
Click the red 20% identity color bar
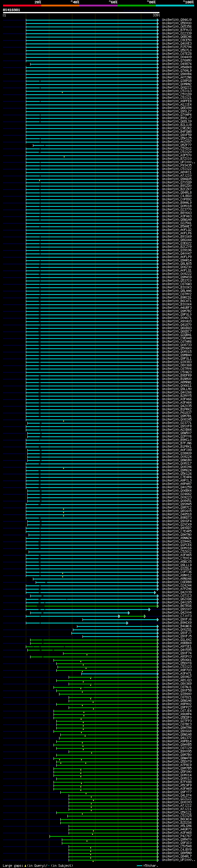[x=22, y=6]
